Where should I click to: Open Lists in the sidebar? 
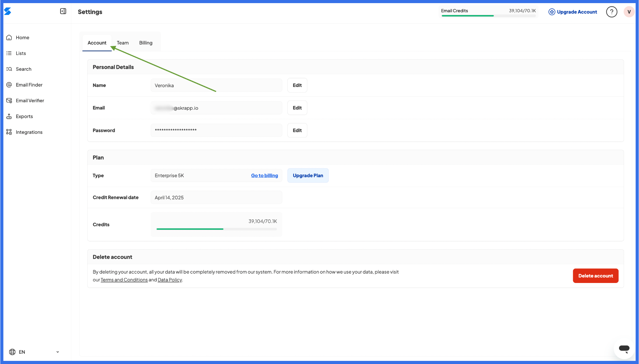21,53
